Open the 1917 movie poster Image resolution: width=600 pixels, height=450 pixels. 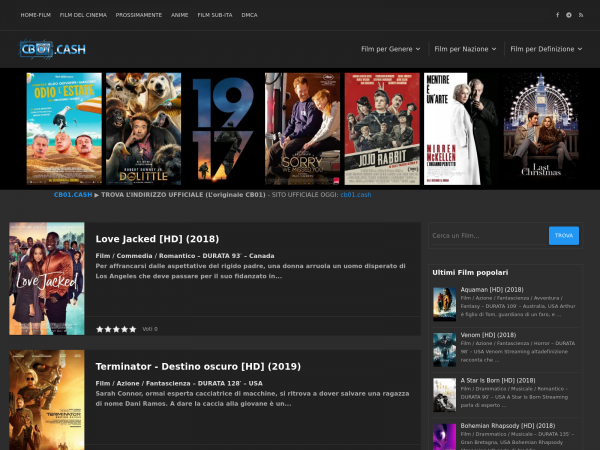(x=223, y=129)
